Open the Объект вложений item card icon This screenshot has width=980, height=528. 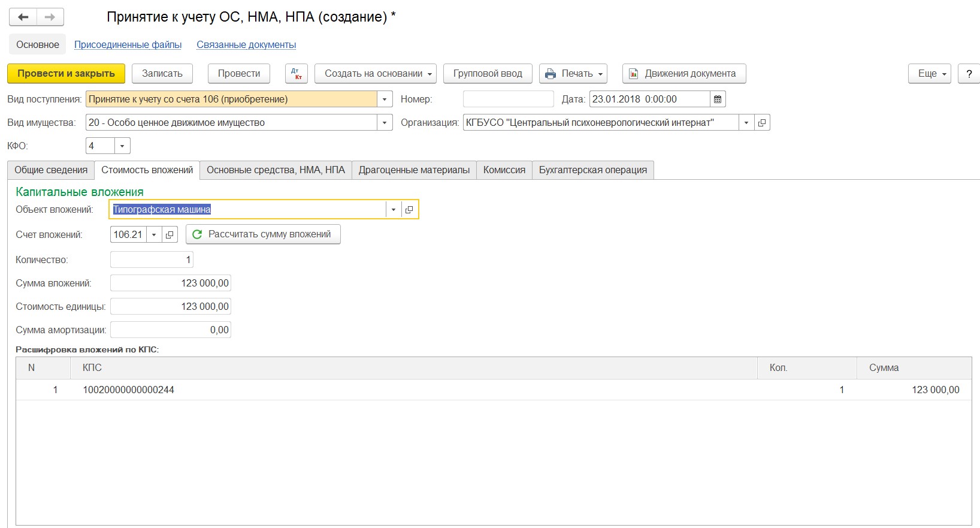409,210
